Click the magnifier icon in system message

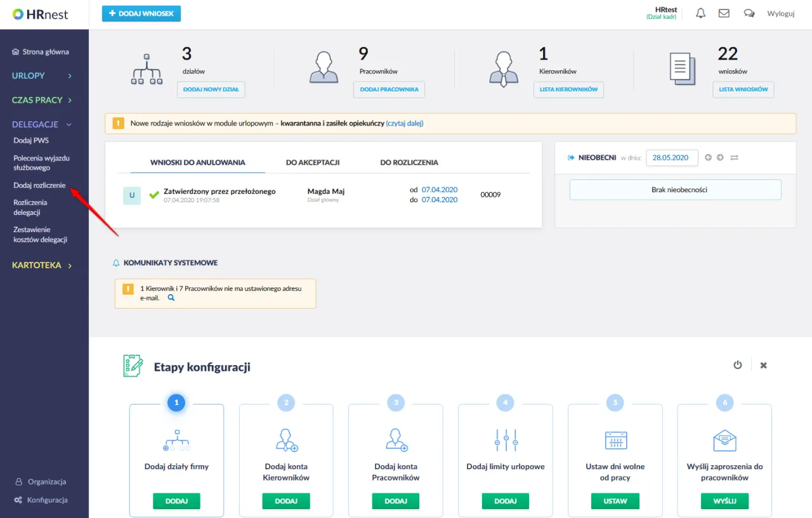171,297
